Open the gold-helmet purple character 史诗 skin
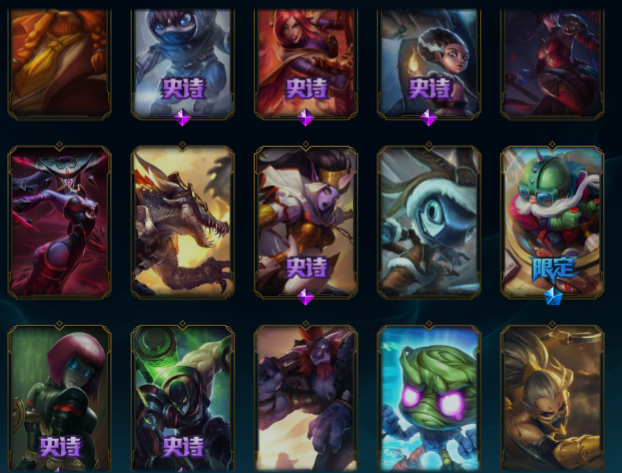This screenshot has height=473, width=622. pos(306,222)
